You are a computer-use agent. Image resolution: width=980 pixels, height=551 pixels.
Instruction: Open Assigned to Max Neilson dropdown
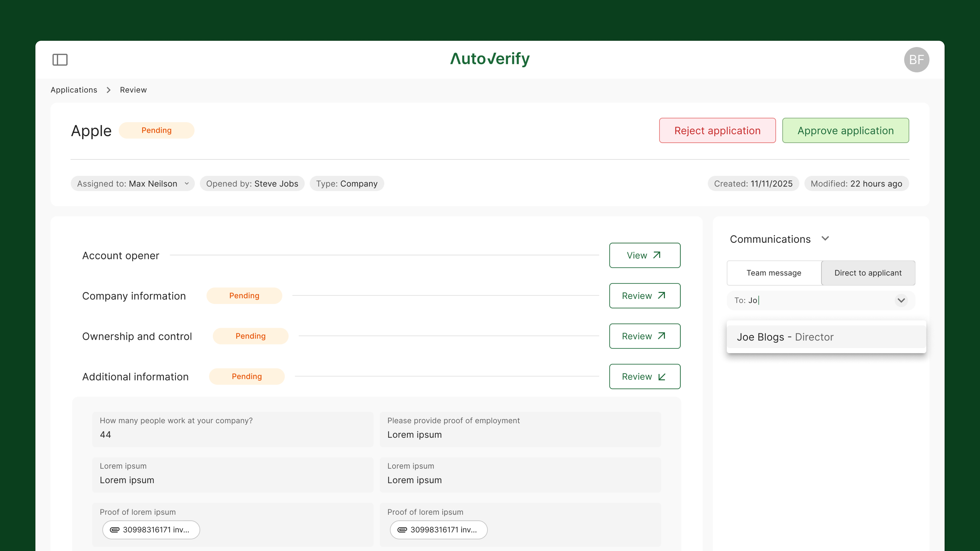point(132,184)
